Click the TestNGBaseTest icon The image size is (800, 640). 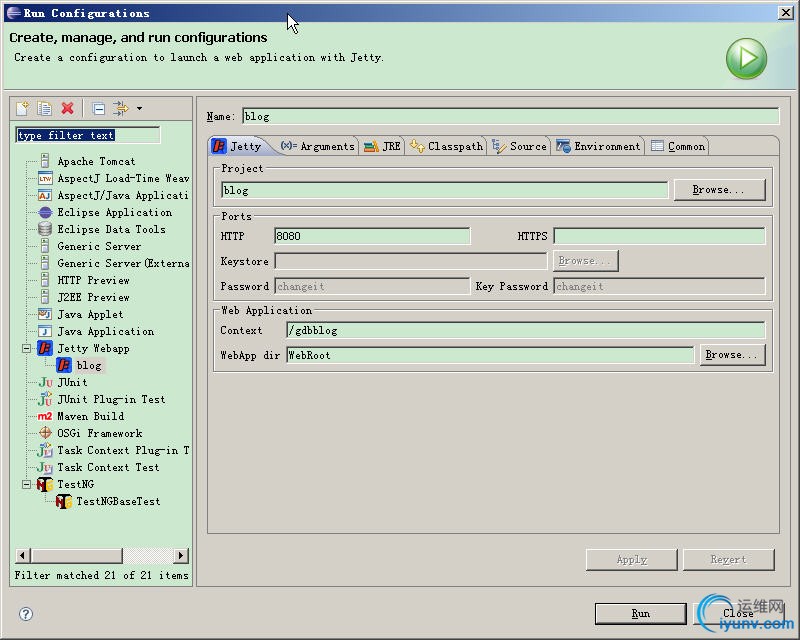64,501
